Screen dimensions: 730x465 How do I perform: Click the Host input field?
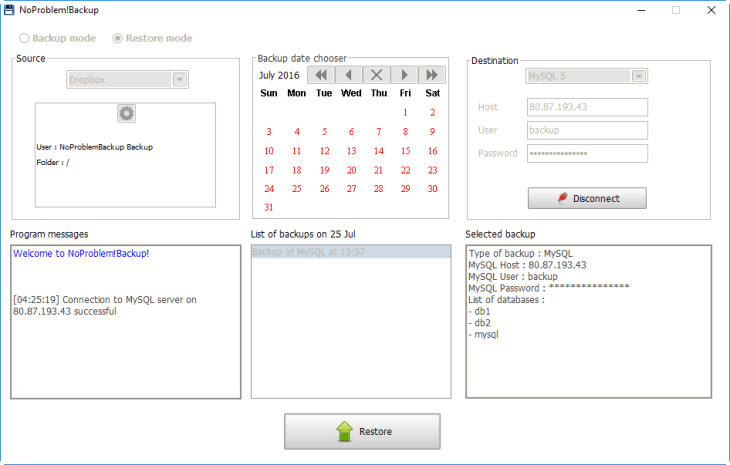pyautogui.click(x=587, y=107)
